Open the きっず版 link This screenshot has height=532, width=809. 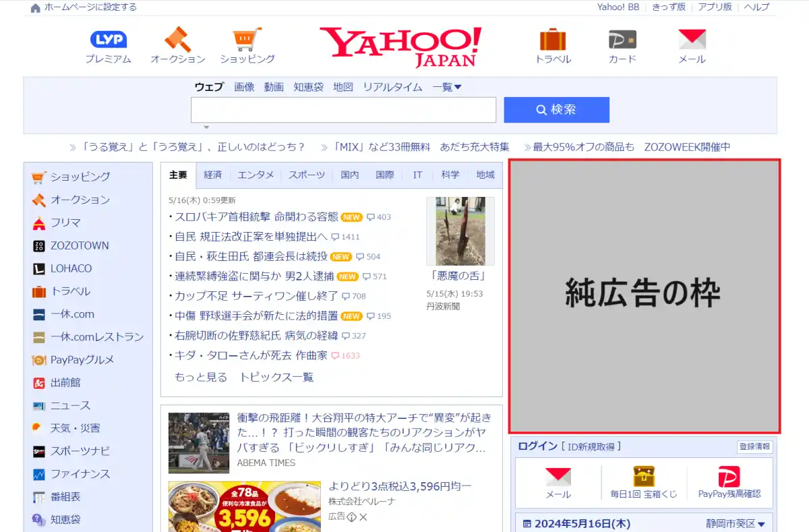tap(669, 7)
